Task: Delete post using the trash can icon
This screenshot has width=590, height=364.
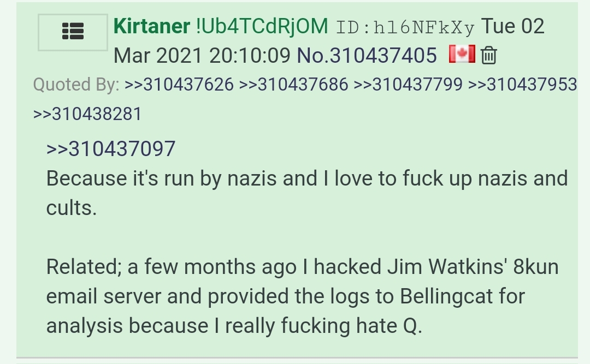Action: coord(489,55)
